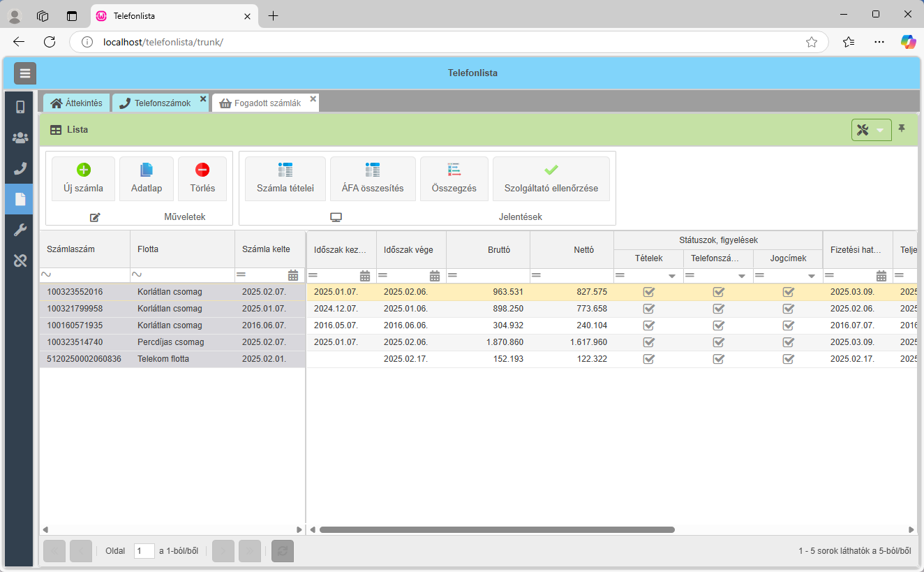This screenshot has height=572, width=924.
Task: Open the Jogcímek column filter dropdown
Action: coord(811,276)
